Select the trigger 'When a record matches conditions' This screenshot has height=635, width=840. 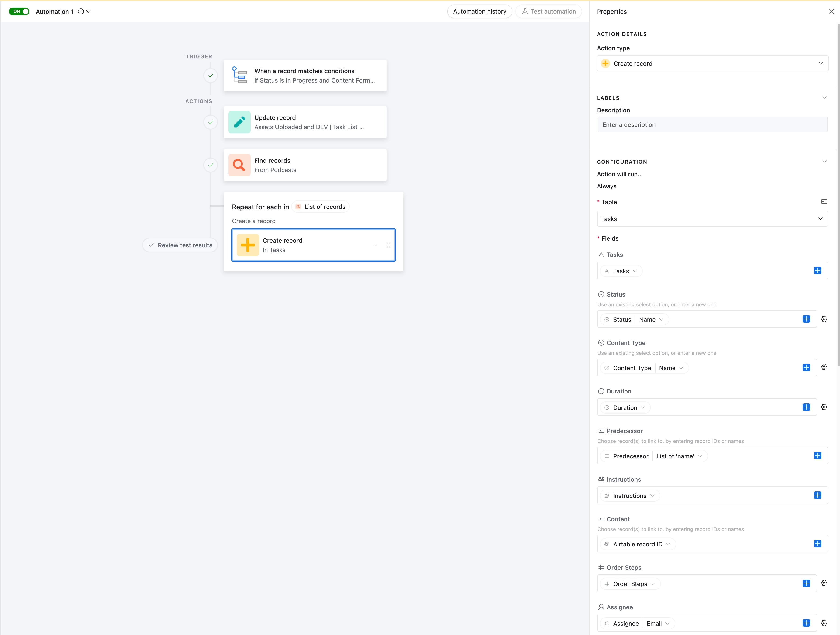[304, 75]
